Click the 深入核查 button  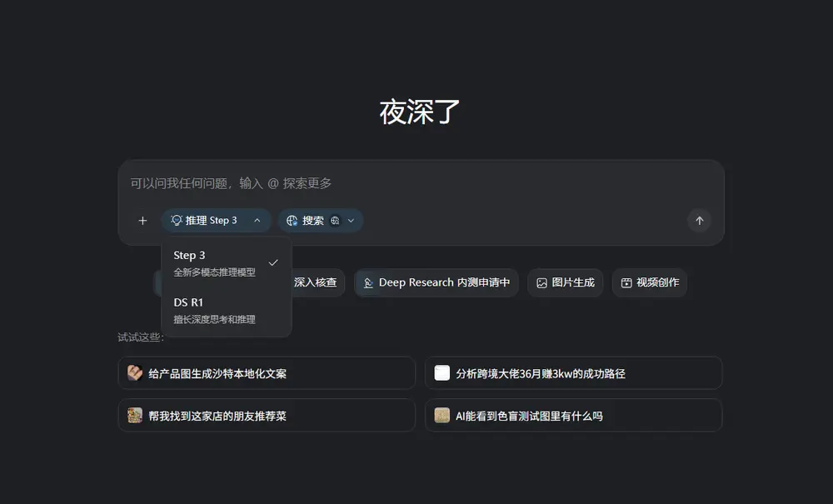coord(317,282)
